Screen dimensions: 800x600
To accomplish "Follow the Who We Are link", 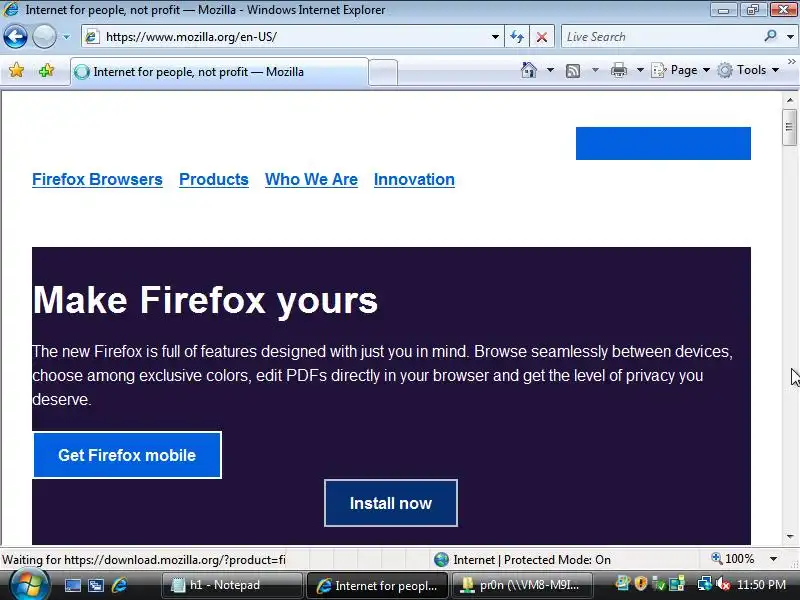I will (x=311, y=180).
